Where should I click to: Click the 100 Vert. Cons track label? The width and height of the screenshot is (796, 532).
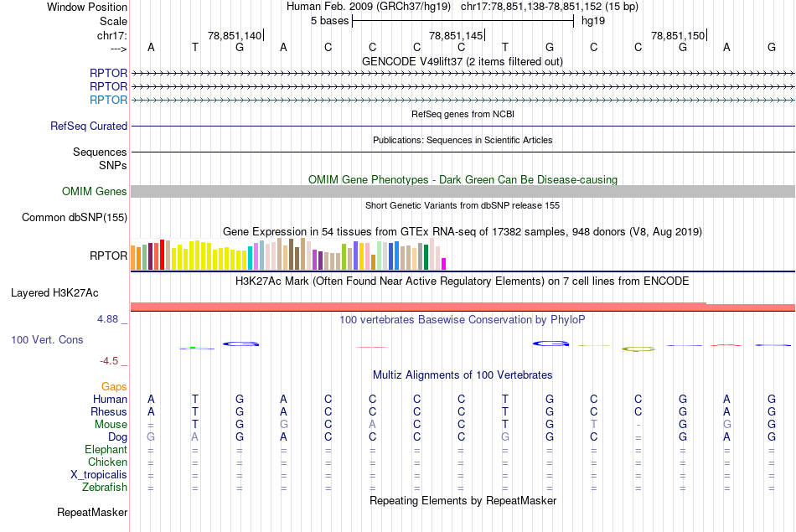point(47,340)
